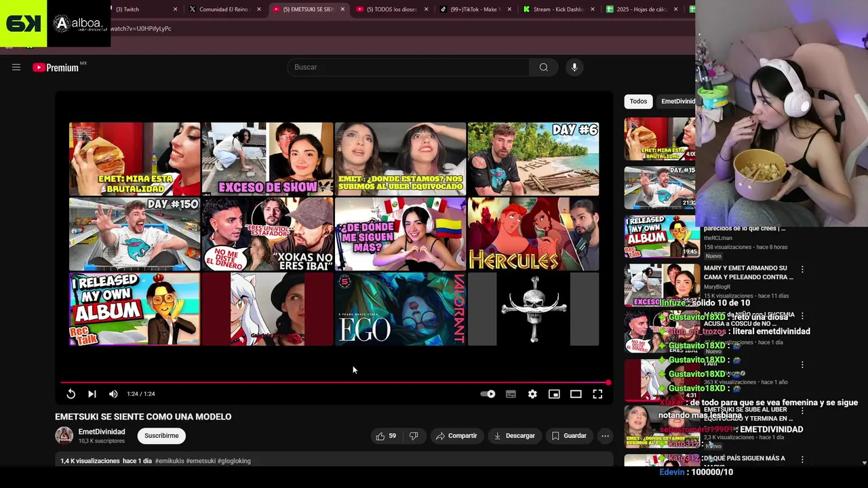Close the Twitch browser tab
The width and height of the screenshot is (868, 488).
pos(175,9)
